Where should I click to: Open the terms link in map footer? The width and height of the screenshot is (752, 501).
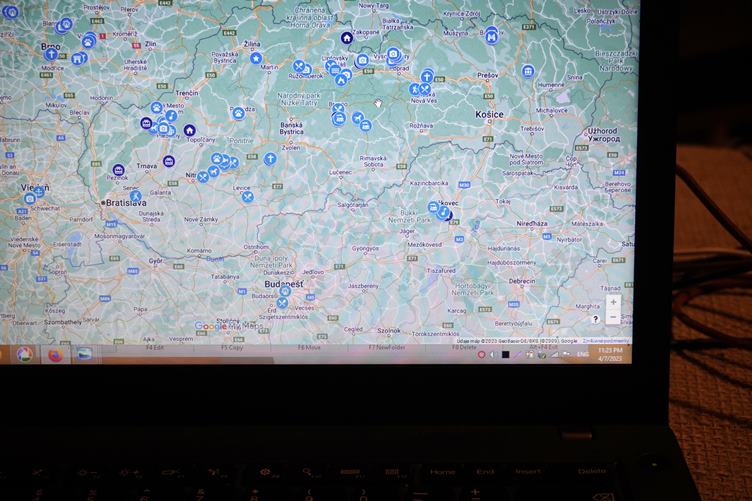[x=605, y=341]
